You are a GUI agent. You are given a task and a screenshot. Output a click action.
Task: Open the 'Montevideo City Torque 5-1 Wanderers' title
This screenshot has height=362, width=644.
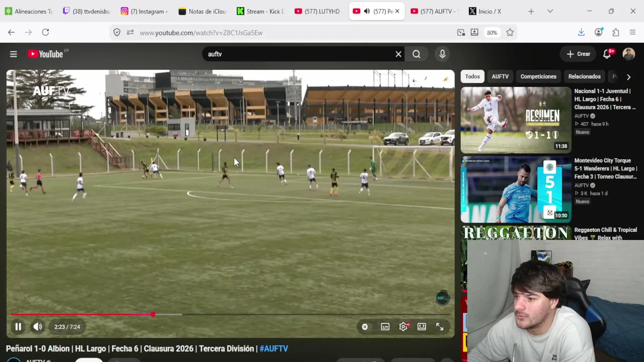pyautogui.click(x=606, y=168)
